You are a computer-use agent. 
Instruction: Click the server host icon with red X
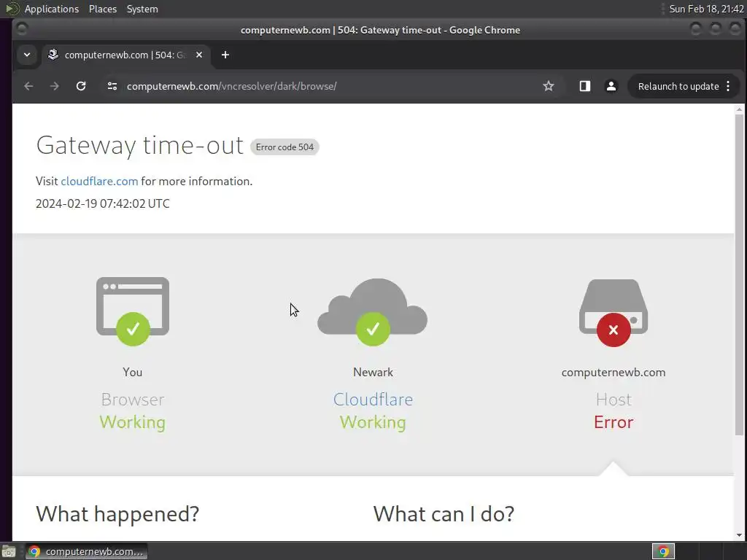tap(614, 313)
